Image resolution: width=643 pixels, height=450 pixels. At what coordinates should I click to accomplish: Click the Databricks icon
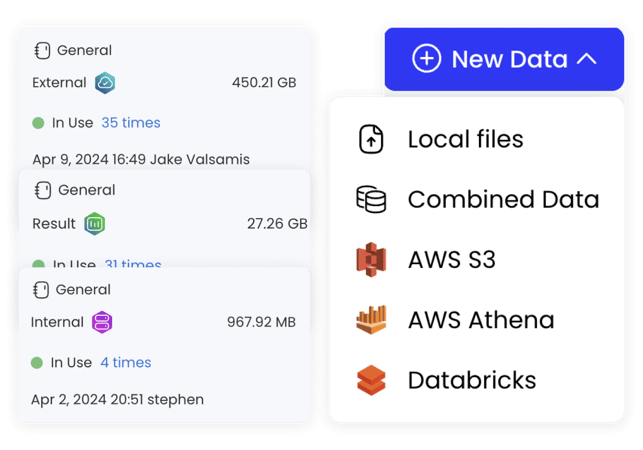click(371, 381)
